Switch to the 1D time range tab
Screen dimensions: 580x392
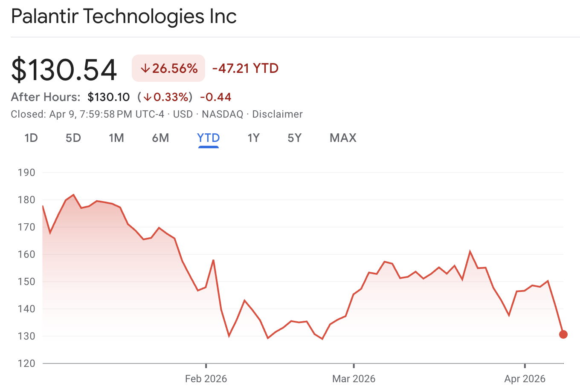click(x=31, y=138)
